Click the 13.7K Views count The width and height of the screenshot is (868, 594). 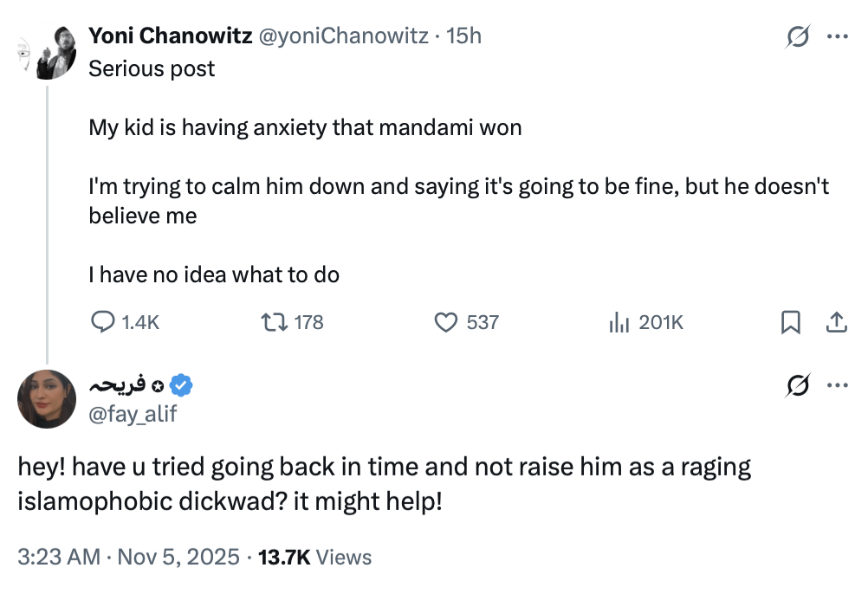point(314,557)
